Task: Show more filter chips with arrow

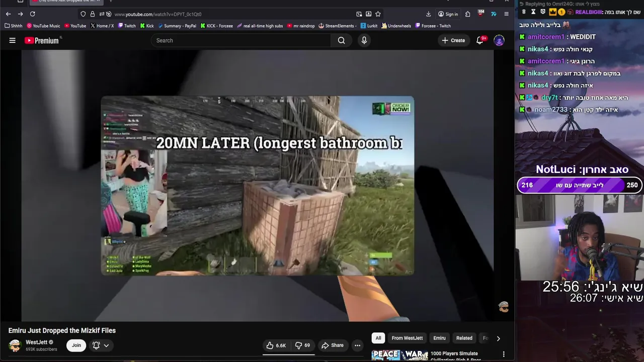Action: 498,338
